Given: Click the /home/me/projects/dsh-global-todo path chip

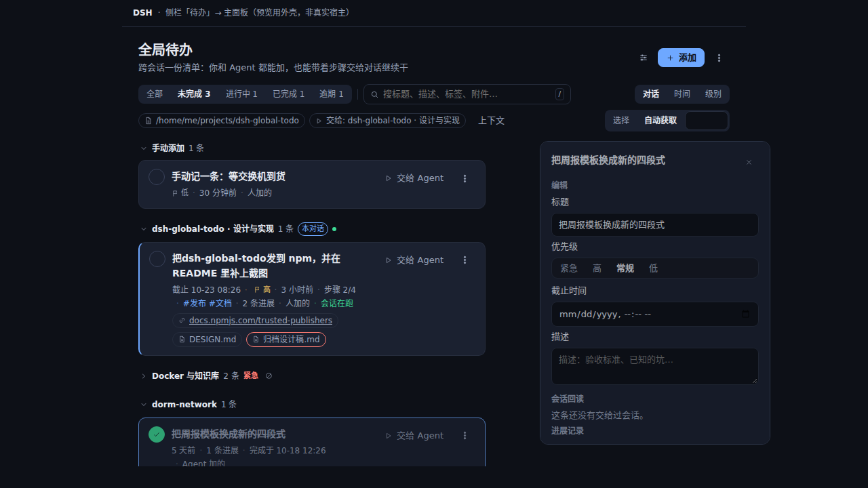Looking at the screenshot, I should 222,121.
